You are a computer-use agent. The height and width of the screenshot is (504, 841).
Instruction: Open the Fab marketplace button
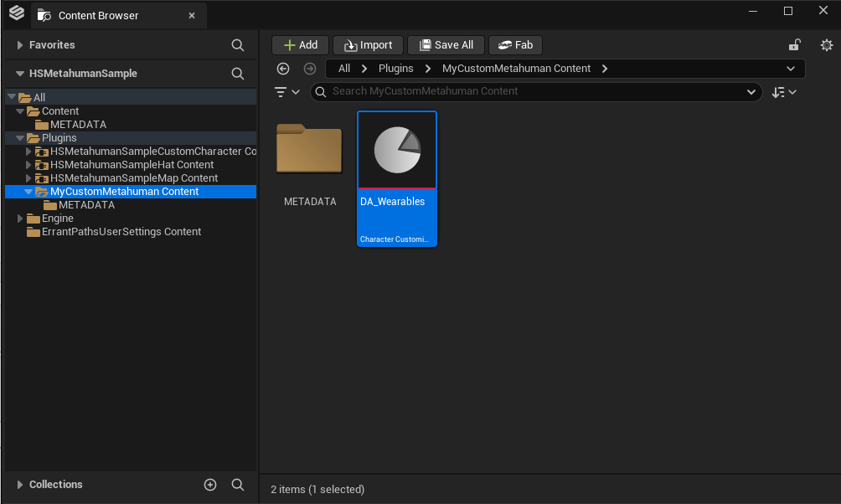(x=515, y=45)
